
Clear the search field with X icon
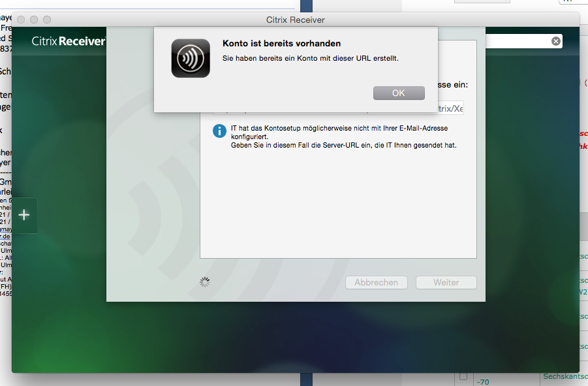pos(556,41)
